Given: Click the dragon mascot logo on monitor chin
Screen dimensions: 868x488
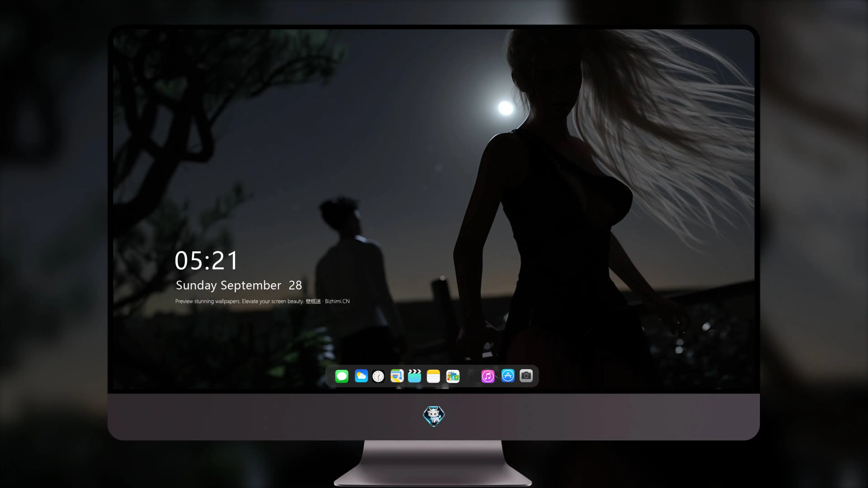Looking at the screenshot, I should click(x=434, y=416).
